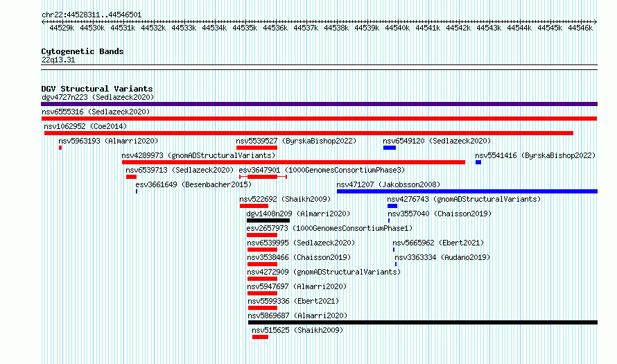Click the red nsv5539527 variant bar
Viewport: 617px width, 364px height.
pyautogui.click(x=257, y=148)
